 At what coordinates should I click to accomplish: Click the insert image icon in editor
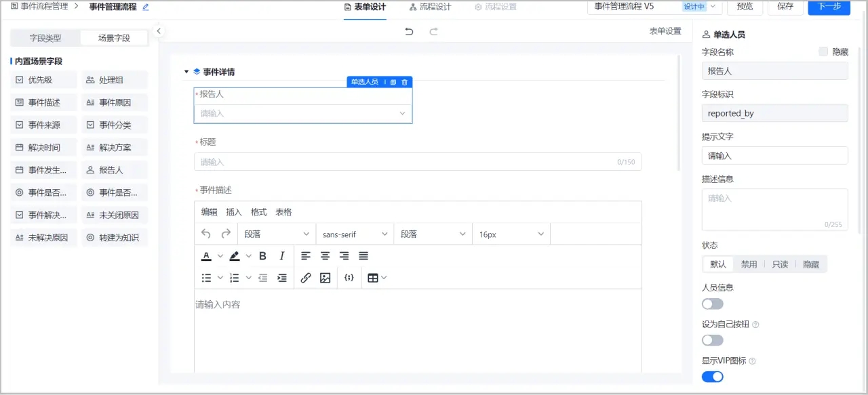pyautogui.click(x=325, y=278)
